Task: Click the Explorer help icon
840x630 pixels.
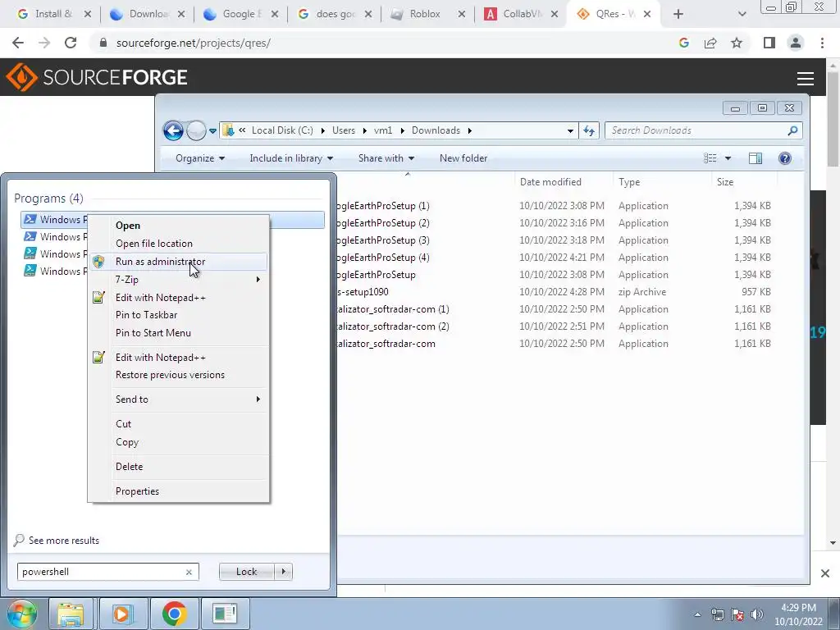Action: click(x=785, y=158)
